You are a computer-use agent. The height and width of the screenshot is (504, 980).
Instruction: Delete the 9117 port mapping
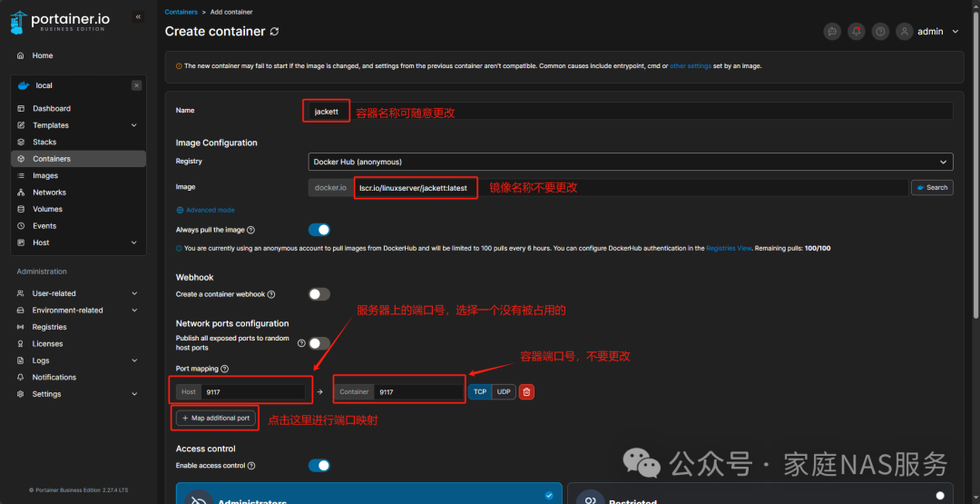tap(526, 392)
